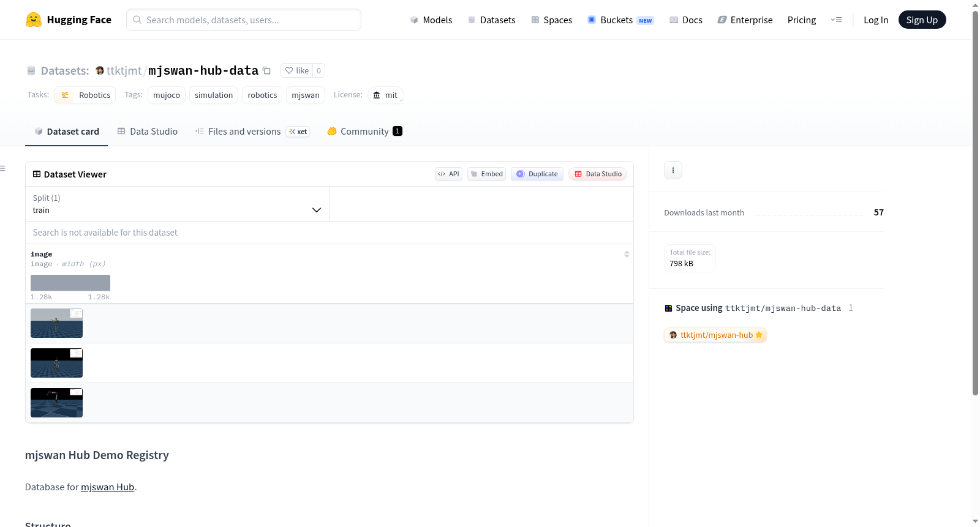The height and width of the screenshot is (527, 980).
Task: Like the dataset with heart button
Action: click(297, 70)
